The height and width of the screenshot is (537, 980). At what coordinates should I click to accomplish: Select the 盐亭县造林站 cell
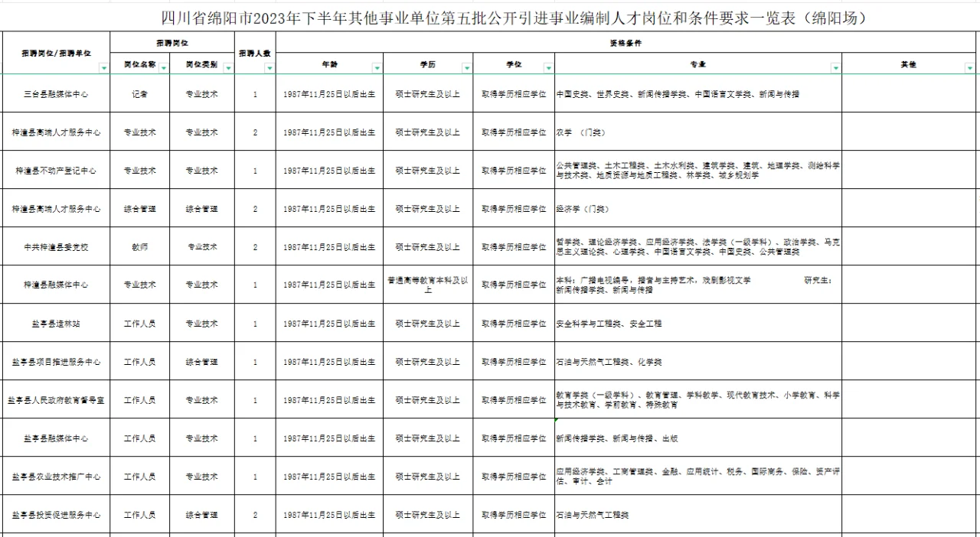(55, 324)
